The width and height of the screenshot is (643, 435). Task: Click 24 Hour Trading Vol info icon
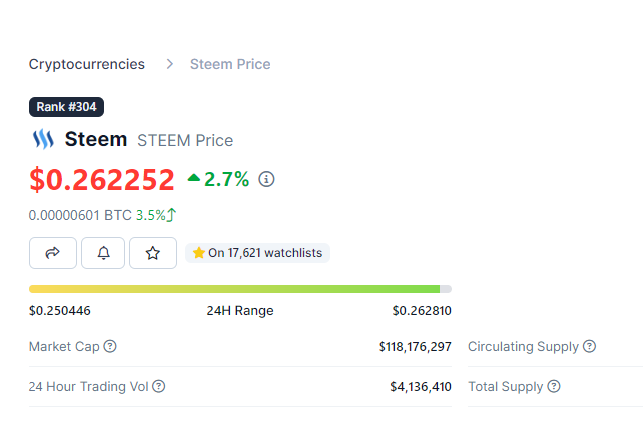pyautogui.click(x=158, y=386)
